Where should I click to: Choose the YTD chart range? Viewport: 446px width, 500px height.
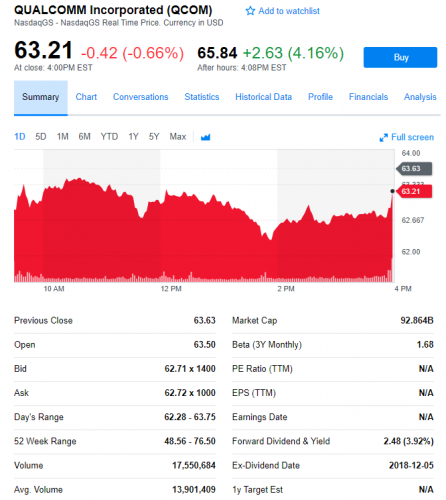tap(109, 137)
